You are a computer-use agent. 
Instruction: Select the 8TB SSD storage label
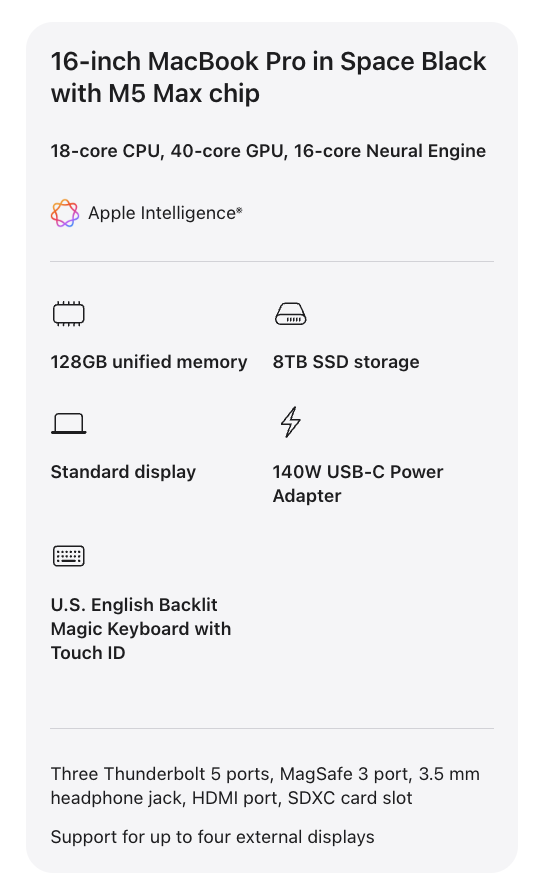(x=346, y=361)
